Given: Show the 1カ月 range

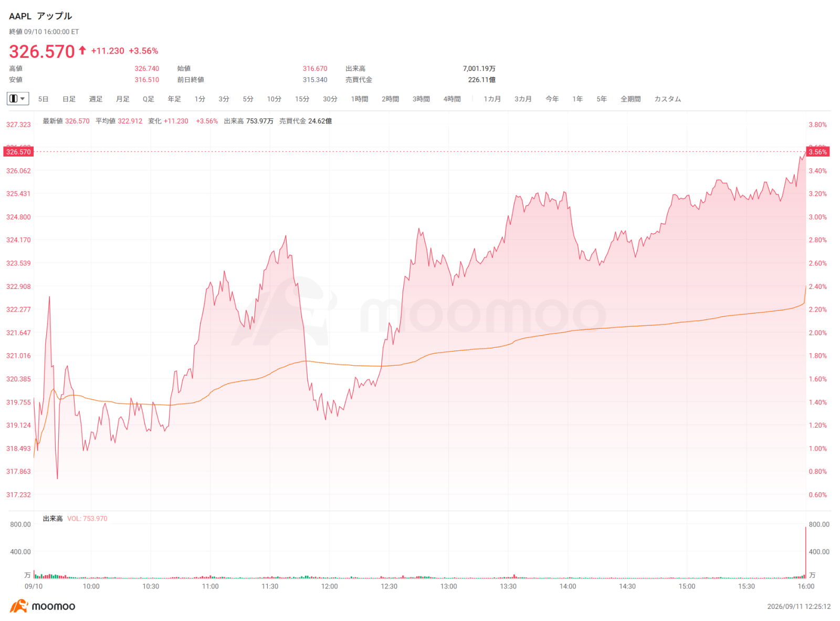Looking at the screenshot, I should [492, 99].
